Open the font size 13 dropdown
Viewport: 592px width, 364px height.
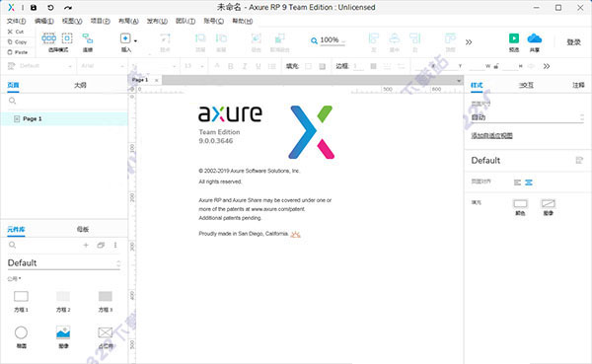[194, 66]
